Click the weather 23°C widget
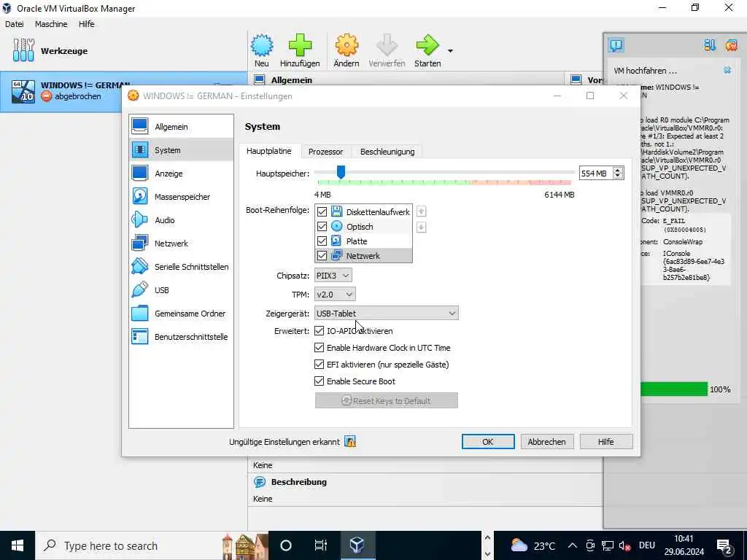The width and height of the screenshot is (747, 560). pos(533,545)
